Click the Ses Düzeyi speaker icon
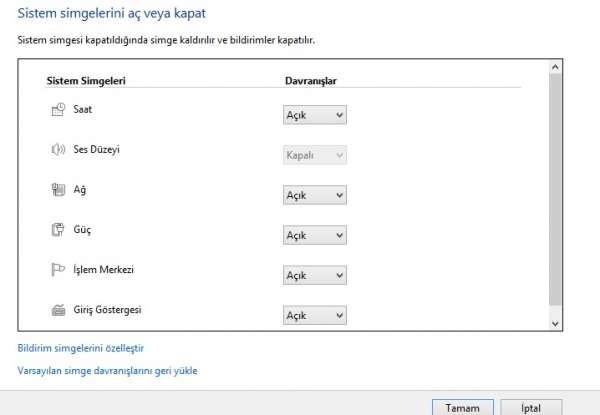This screenshot has height=415, width=600. [x=58, y=149]
